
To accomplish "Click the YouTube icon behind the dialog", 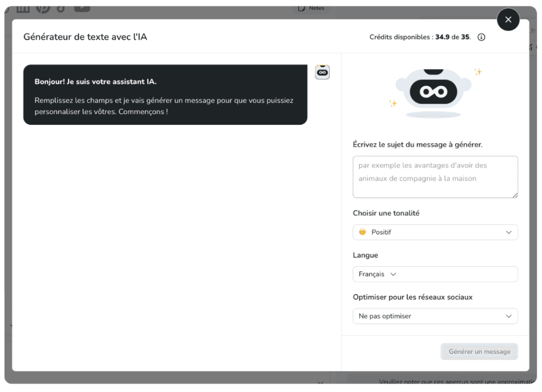I will (x=82, y=7).
